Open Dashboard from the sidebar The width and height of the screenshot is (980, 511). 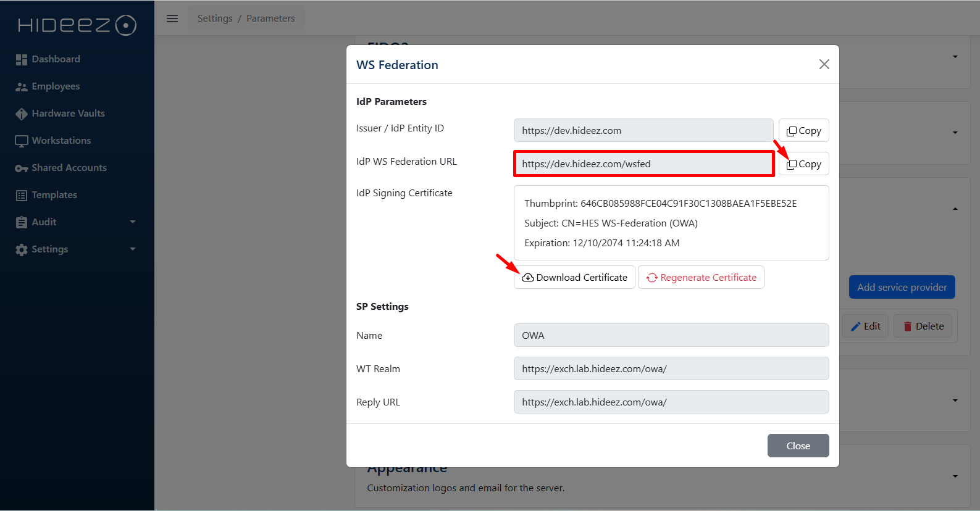pyautogui.click(x=56, y=59)
